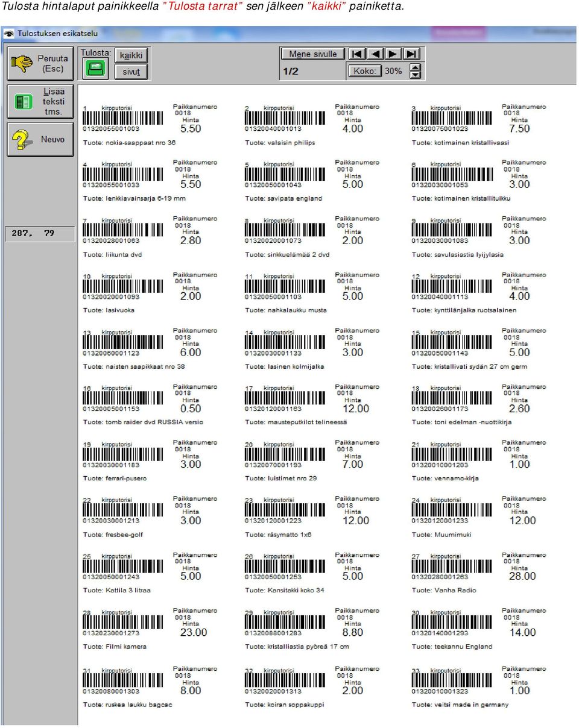
Task: Click the text 'Tuote: fresbee-golf'
Action: pos(113,535)
